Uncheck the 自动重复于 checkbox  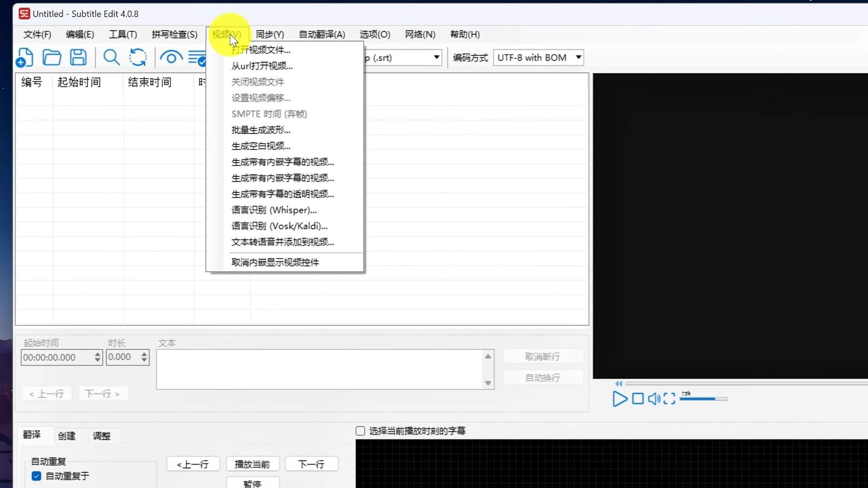(x=37, y=476)
